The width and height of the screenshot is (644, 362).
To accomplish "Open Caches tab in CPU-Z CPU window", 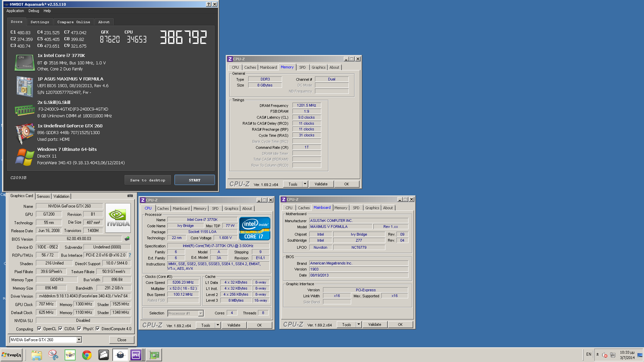I will [x=163, y=208].
